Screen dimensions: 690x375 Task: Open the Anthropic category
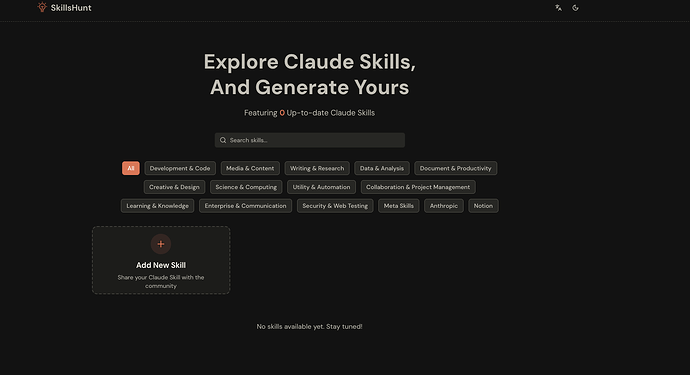444,206
